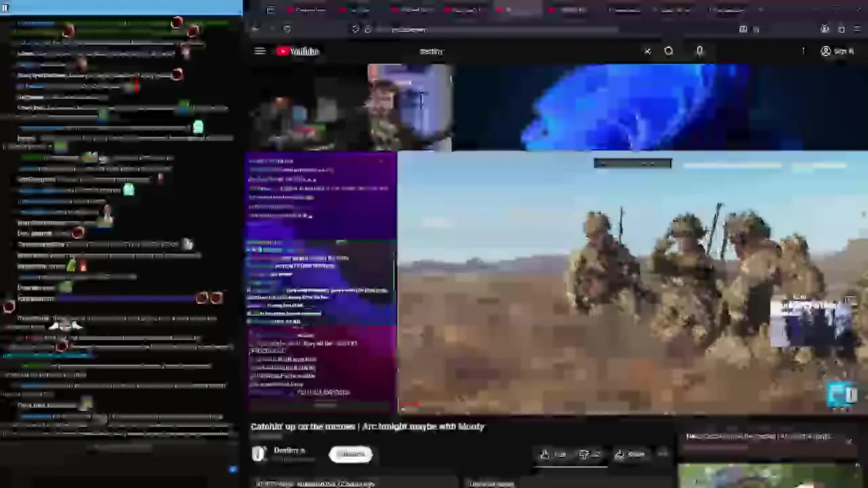
Task: Open the browser tab list button
Action: point(271,10)
